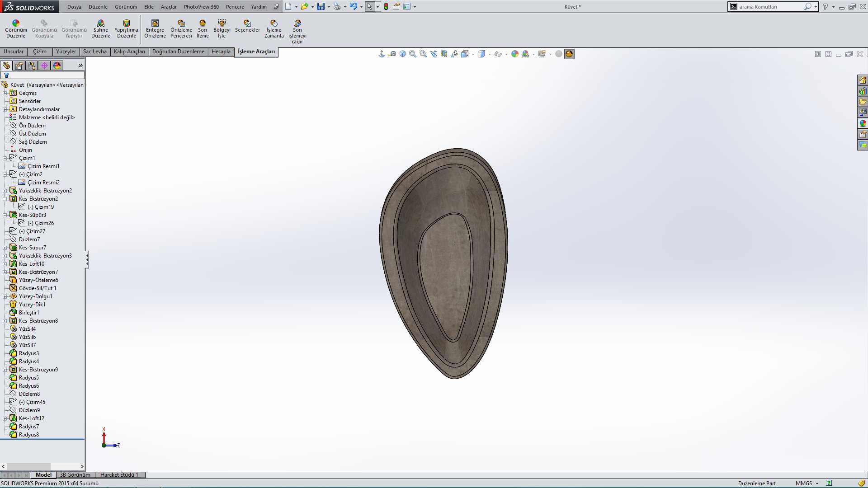Click the Görünüm Düzenle (edit appearance) icon
This screenshot has width=868, height=488.
click(16, 29)
